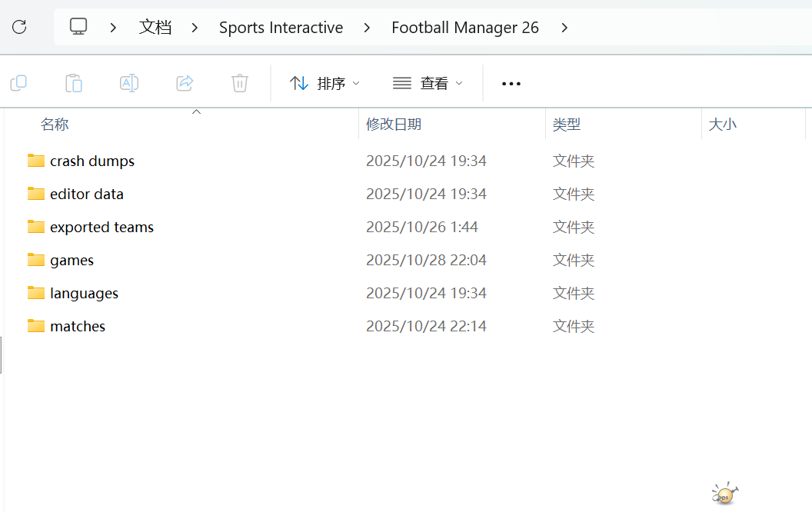
Task: Navigate to 文档 in the breadcrumb
Action: click(155, 28)
